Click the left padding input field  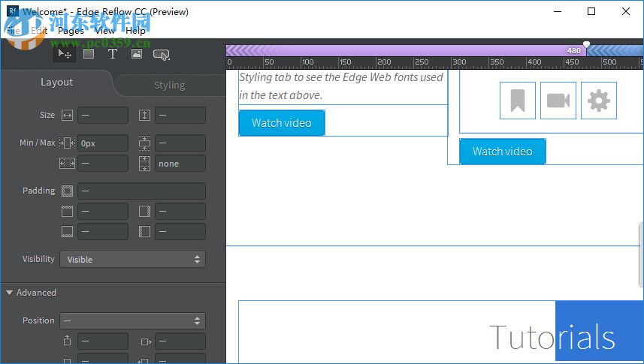[x=180, y=231]
